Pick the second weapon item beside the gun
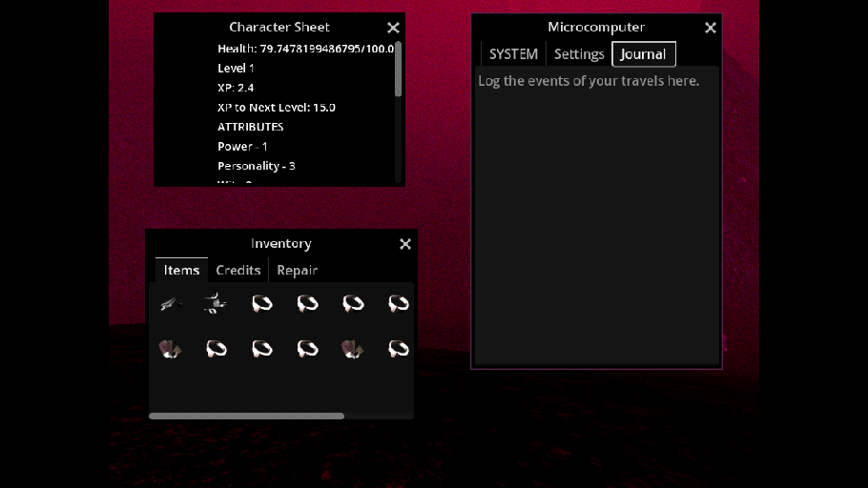 tap(216, 304)
